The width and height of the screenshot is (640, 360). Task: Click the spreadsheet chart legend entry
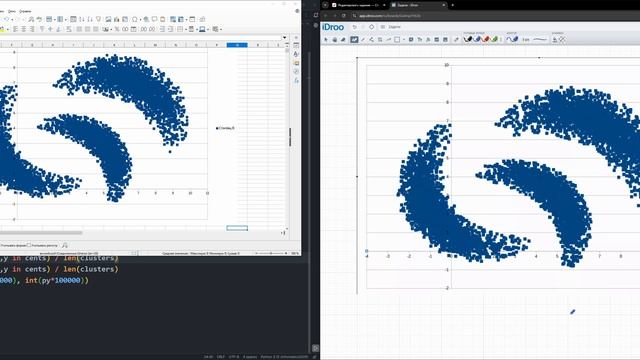tap(225, 128)
